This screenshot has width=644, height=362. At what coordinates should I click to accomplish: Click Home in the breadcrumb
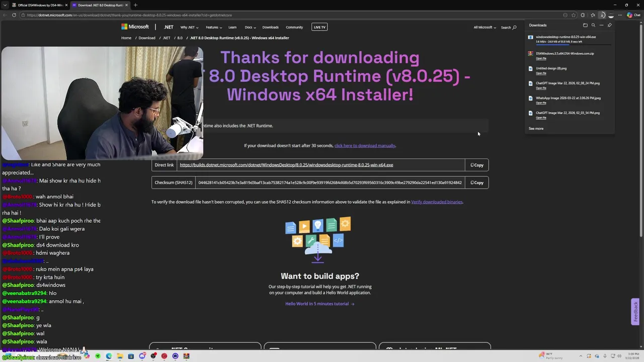coord(126,38)
